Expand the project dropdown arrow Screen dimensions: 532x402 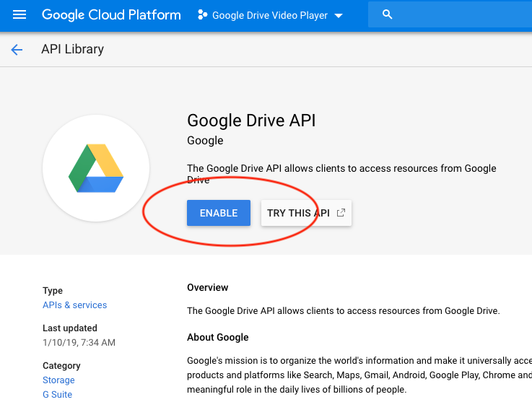tap(339, 16)
